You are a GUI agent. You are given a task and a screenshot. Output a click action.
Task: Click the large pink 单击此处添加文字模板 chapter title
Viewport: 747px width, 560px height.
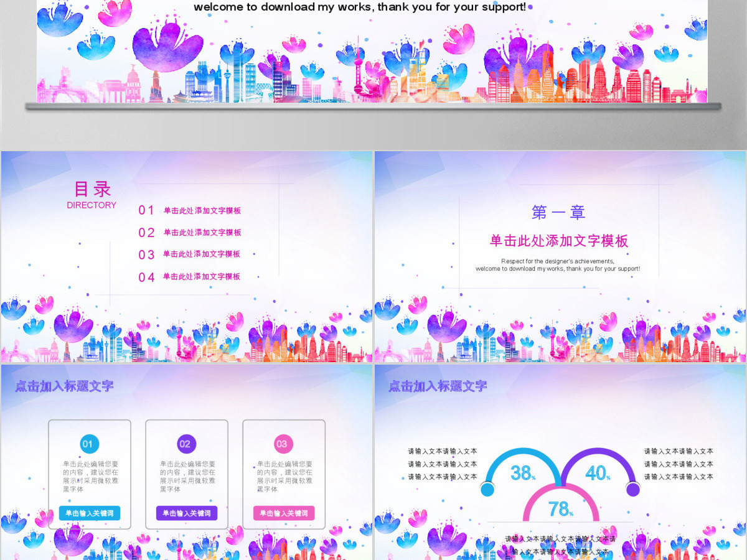[x=559, y=241]
